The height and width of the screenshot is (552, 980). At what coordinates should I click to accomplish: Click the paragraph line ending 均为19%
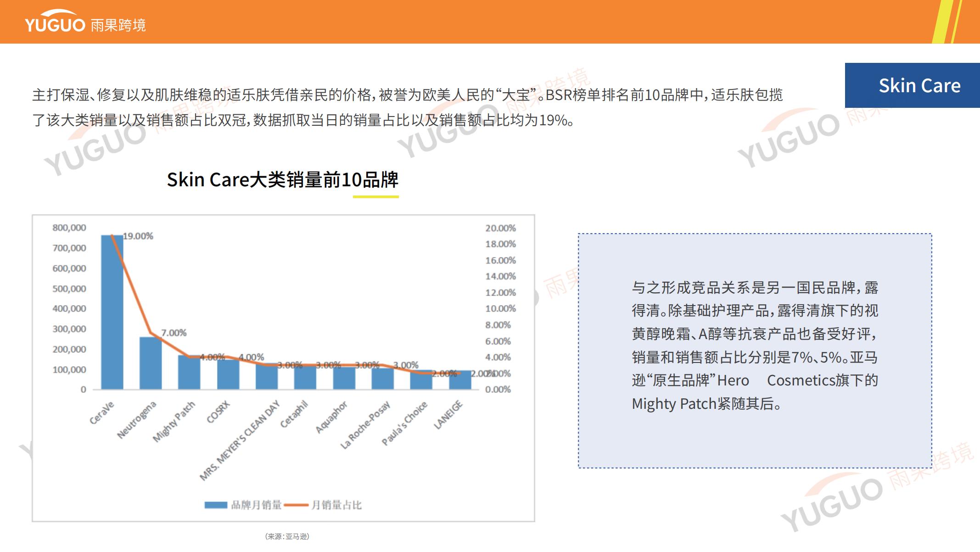303,120
